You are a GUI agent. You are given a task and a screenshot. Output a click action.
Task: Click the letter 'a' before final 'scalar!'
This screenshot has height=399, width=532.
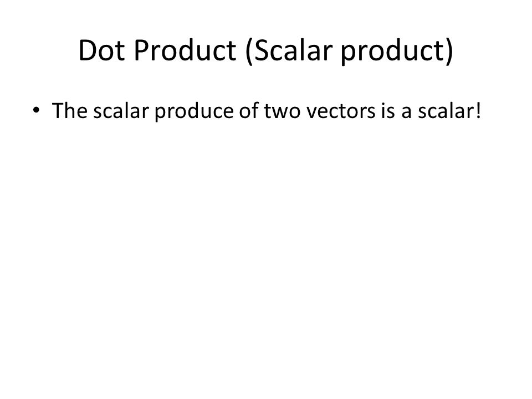pos(406,112)
